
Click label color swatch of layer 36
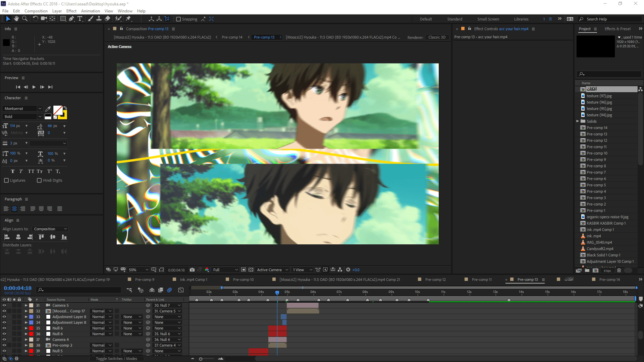(x=31, y=334)
